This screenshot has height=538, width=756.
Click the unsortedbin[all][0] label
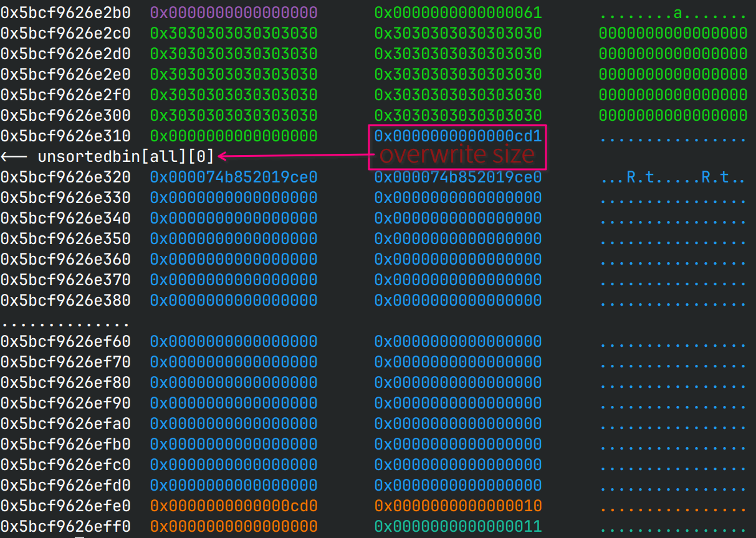tap(125, 156)
